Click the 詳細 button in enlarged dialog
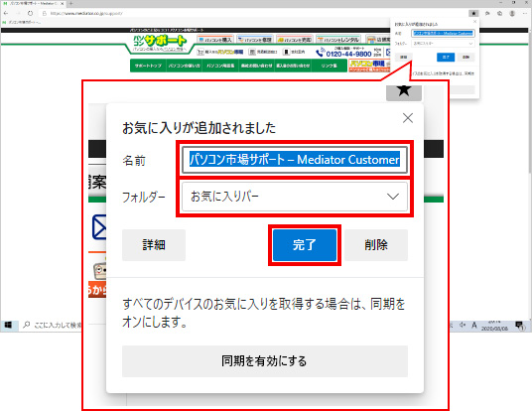This screenshot has width=532, height=411. [x=154, y=245]
